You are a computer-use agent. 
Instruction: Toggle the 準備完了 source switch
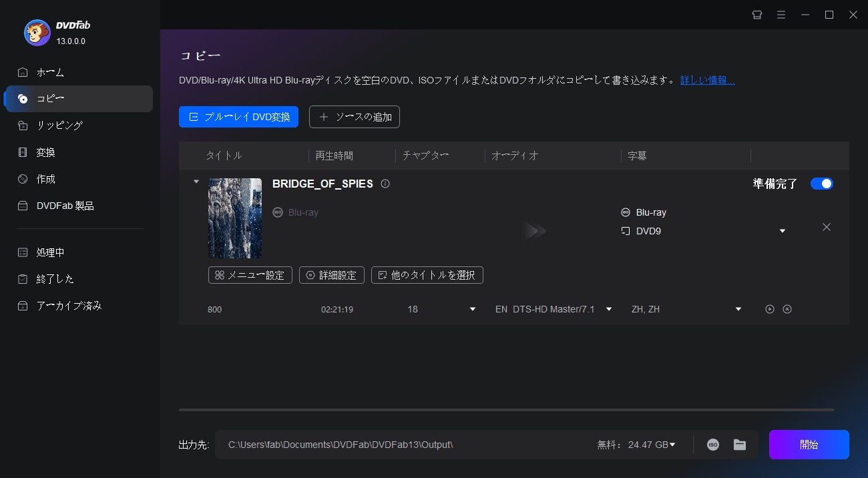822,184
